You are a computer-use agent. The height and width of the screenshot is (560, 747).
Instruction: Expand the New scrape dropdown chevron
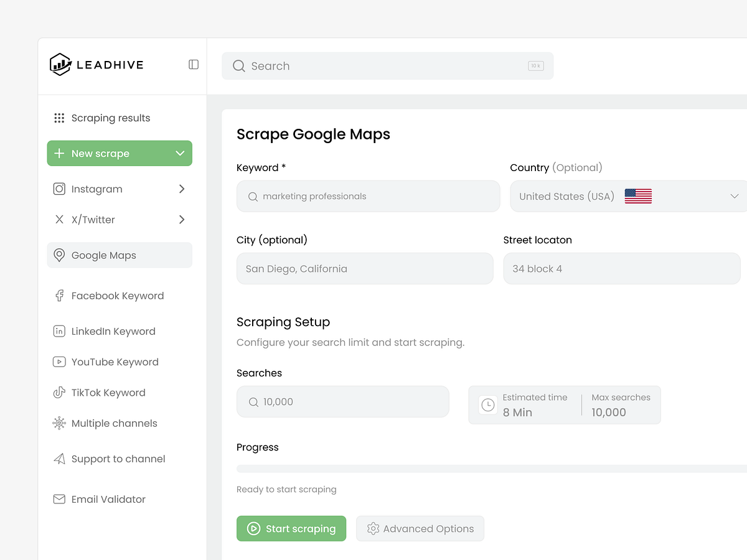coord(180,154)
